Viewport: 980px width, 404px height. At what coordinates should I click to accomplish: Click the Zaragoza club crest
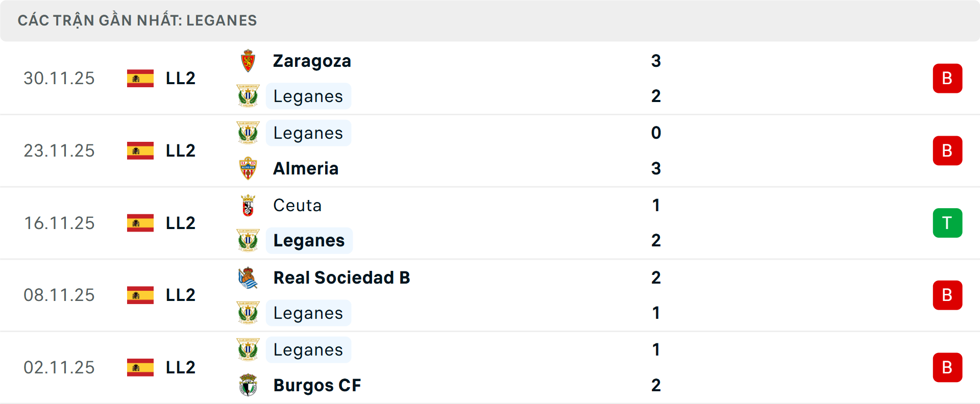coord(248,61)
